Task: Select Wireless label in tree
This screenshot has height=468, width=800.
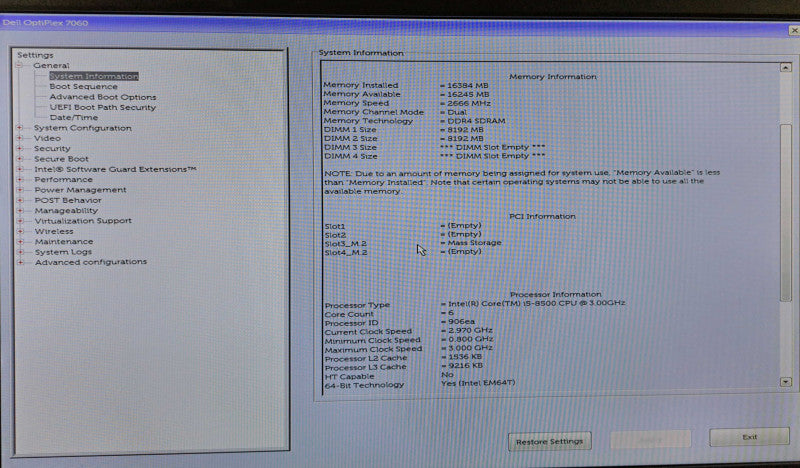Action: coord(54,231)
